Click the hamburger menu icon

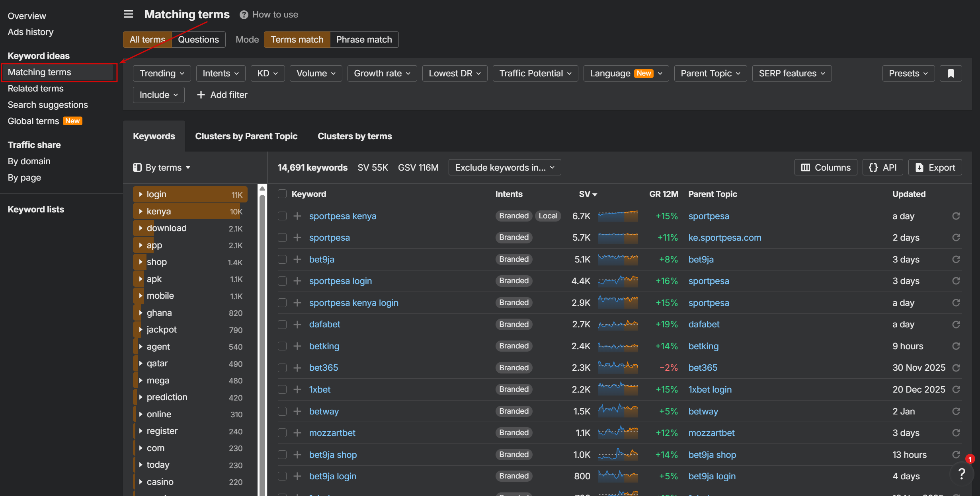tap(128, 14)
